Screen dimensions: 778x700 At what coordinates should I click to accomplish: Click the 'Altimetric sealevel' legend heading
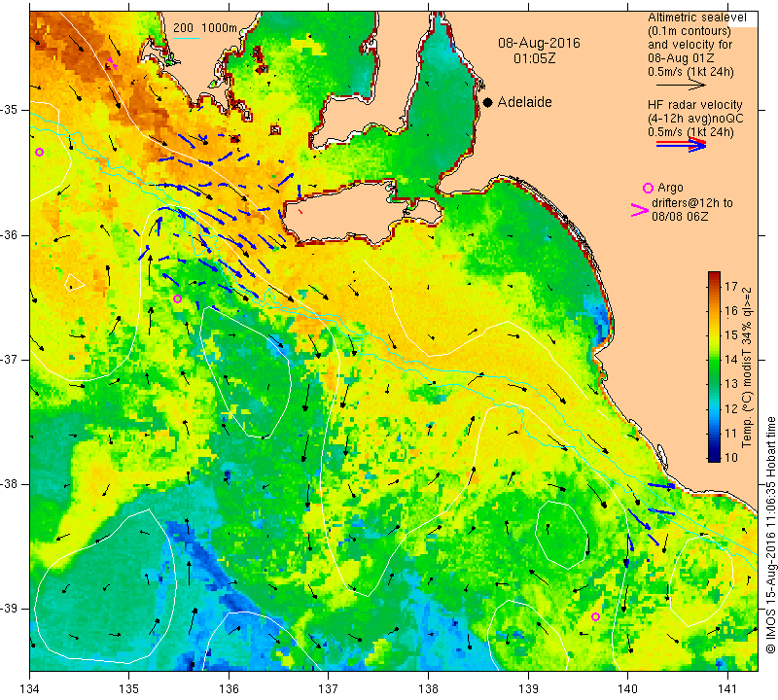(x=696, y=17)
